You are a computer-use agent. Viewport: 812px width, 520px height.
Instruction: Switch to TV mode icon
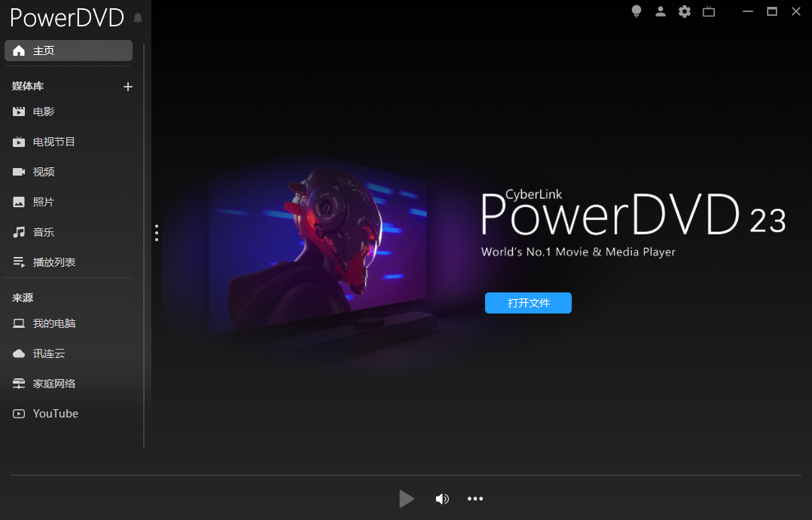[x=708, y=11]
